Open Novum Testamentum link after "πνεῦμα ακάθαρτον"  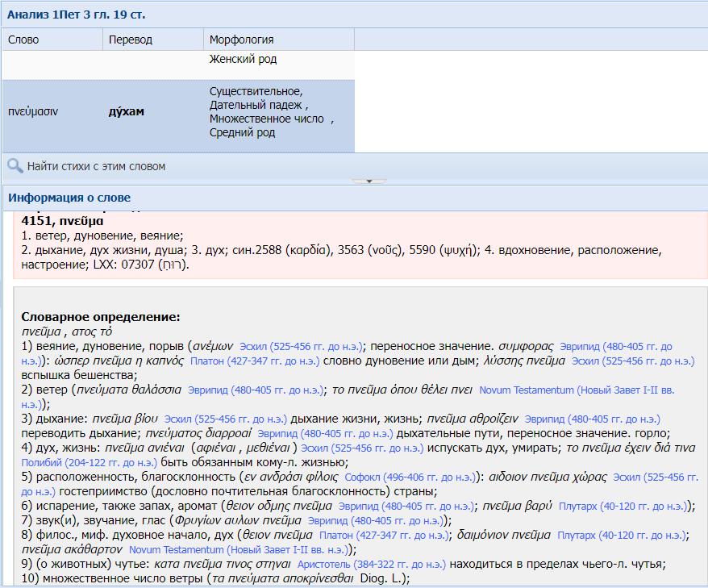click(x=239, y=550)
